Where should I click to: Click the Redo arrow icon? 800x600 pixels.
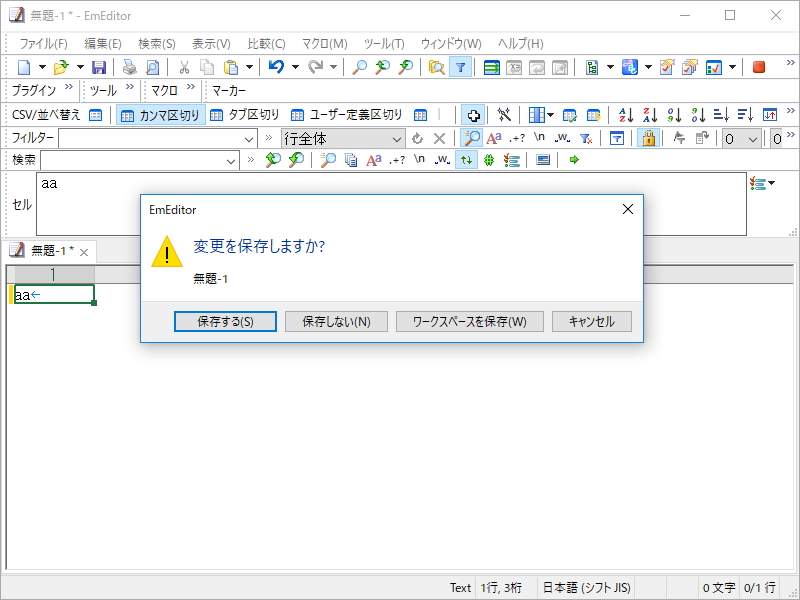click(316, 67)
